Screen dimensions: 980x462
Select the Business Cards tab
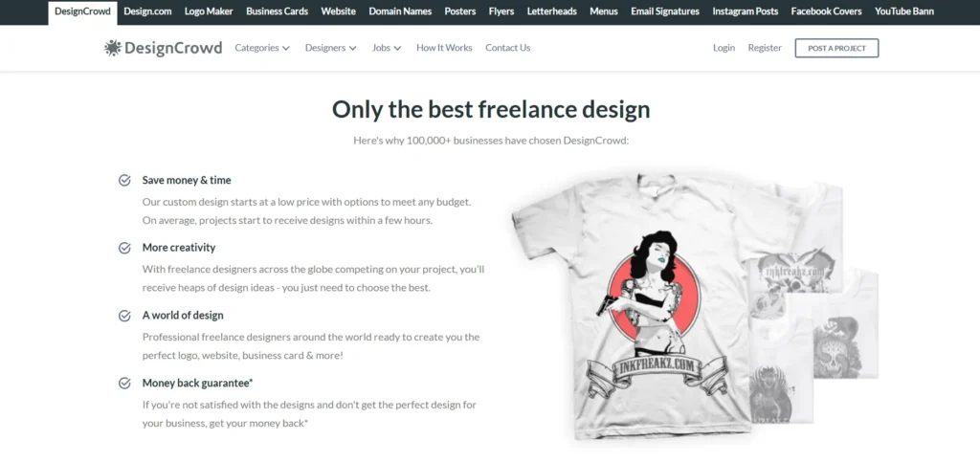coord(277,11)
